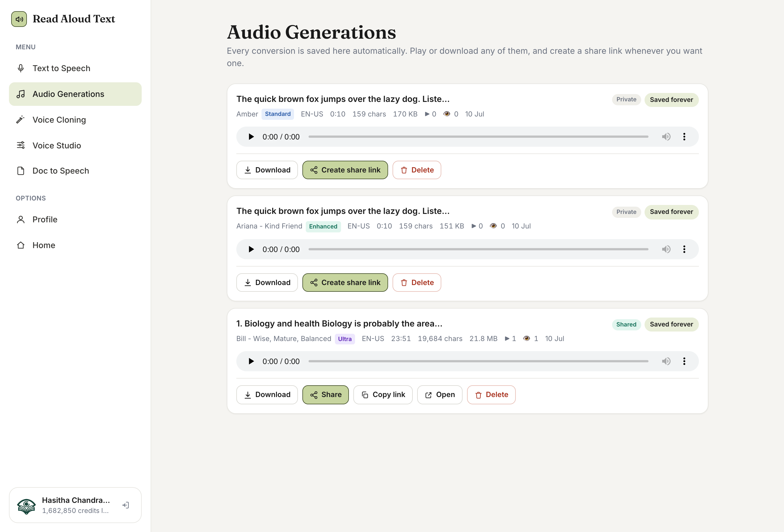Open the shared Biology audio
Screen dimensions: 784x532
point(440,395)
